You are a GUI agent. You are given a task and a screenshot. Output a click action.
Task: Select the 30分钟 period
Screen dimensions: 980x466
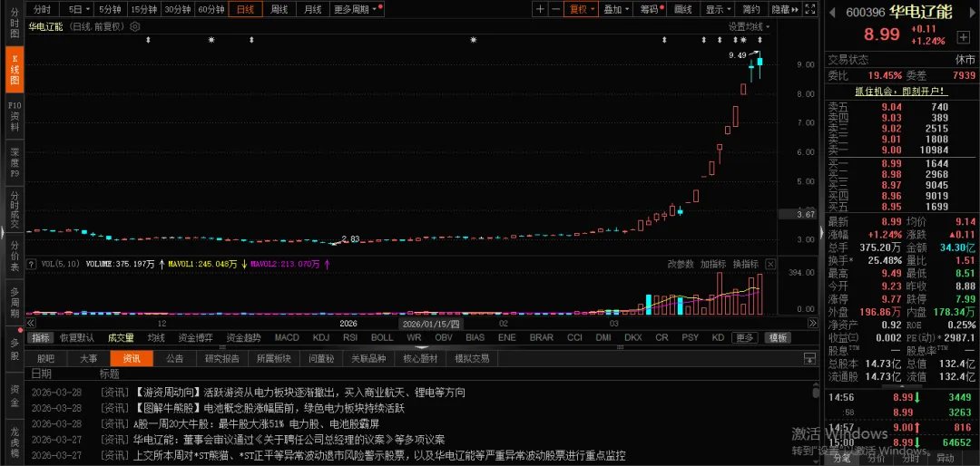(x=178, y=9)
